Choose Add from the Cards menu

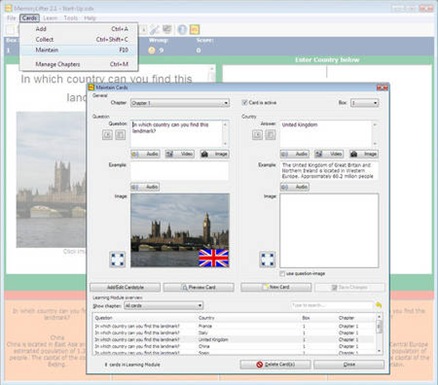79,29
